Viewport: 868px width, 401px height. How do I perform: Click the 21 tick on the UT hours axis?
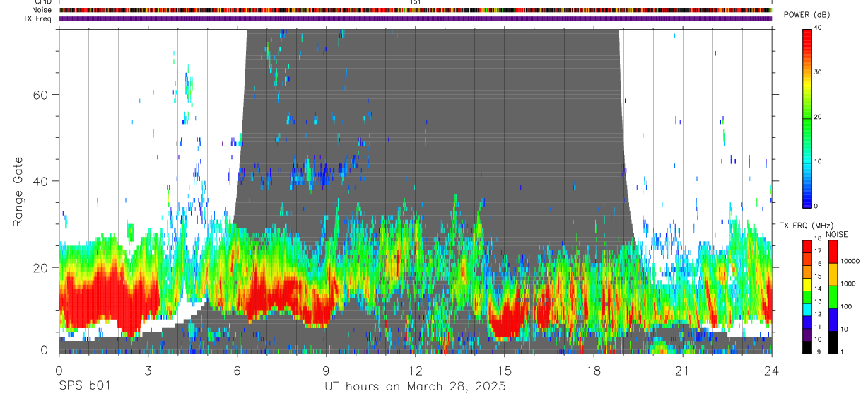pos(683,370)
